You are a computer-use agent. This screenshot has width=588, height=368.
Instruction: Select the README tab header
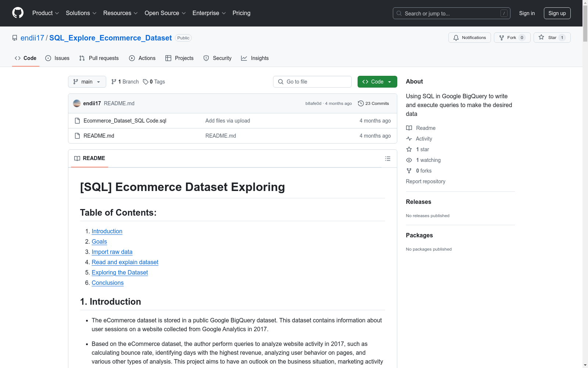tap(90, 158)
